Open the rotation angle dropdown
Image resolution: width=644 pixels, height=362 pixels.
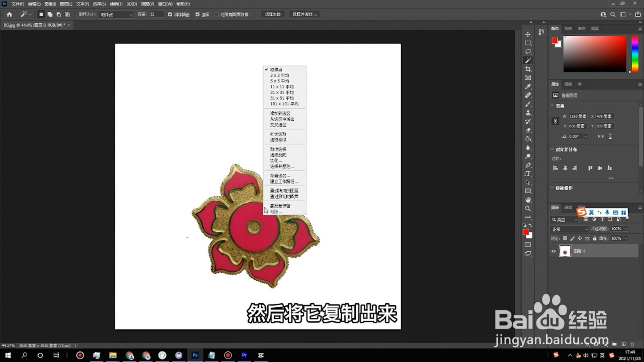[x=586, y=137]
